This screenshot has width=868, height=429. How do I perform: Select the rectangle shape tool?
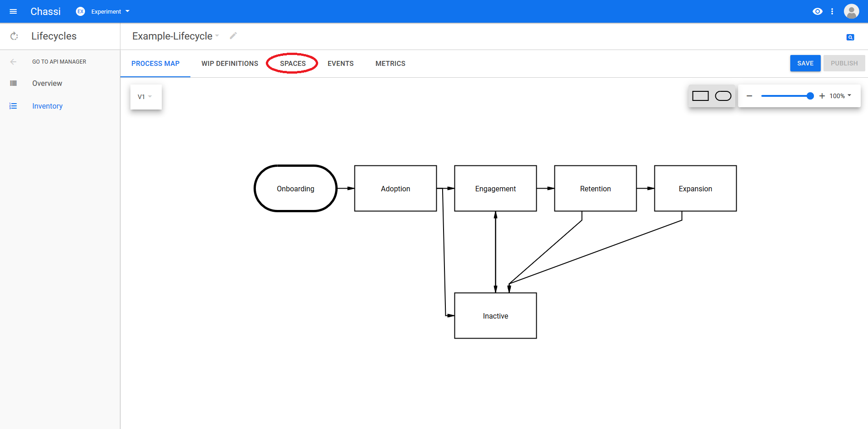700,96
